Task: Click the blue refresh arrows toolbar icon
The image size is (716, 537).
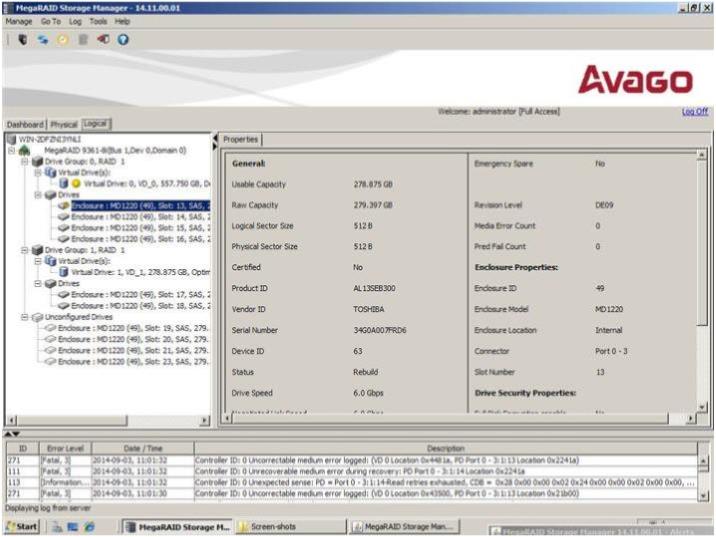Action: pos(44,39)
